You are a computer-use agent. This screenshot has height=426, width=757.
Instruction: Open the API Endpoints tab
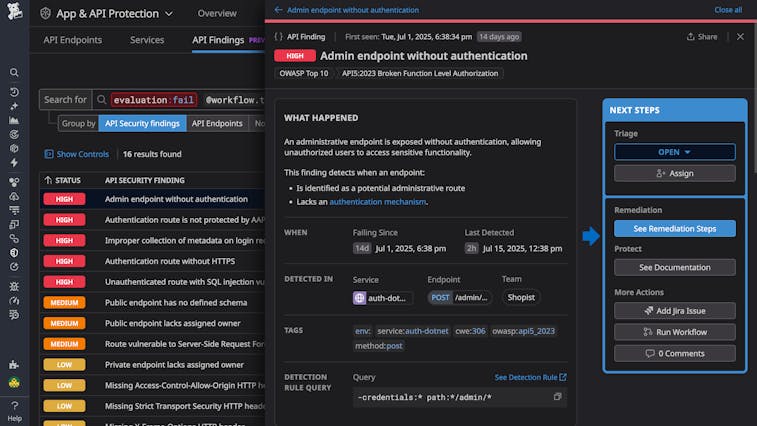[73, 41]
